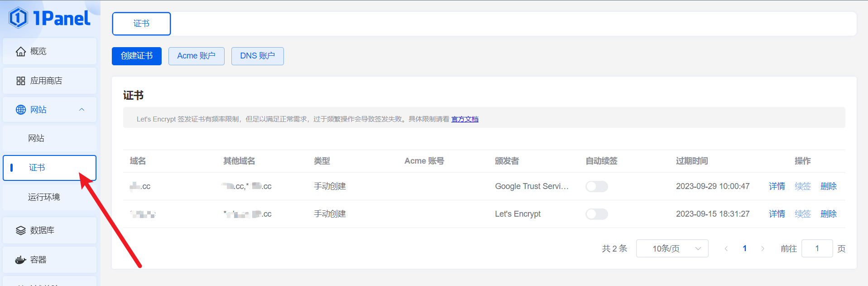This screenshot has height=286, width=868.
Task: Click expiry time 2023-09-29 10:00:47
Action: tap(713, 186)
